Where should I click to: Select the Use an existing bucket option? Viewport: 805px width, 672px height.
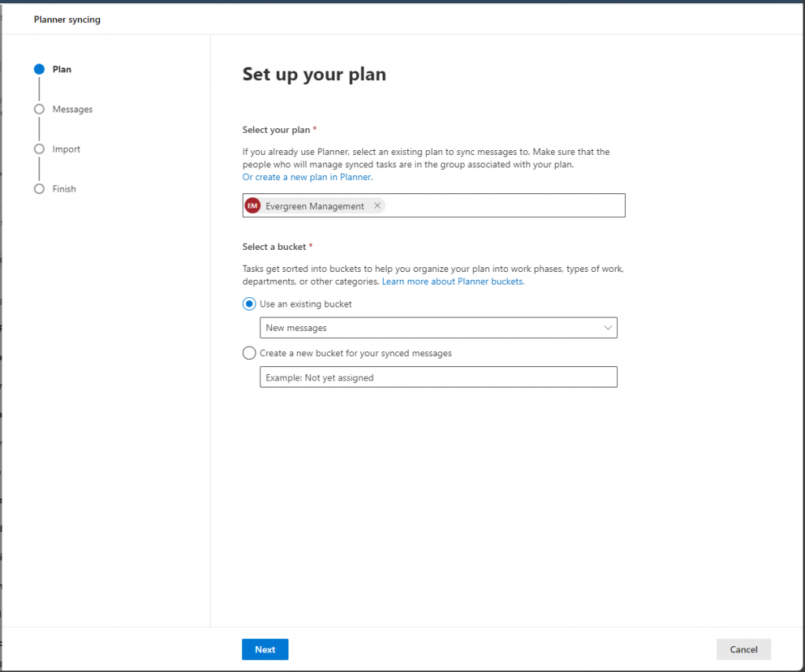249,304
